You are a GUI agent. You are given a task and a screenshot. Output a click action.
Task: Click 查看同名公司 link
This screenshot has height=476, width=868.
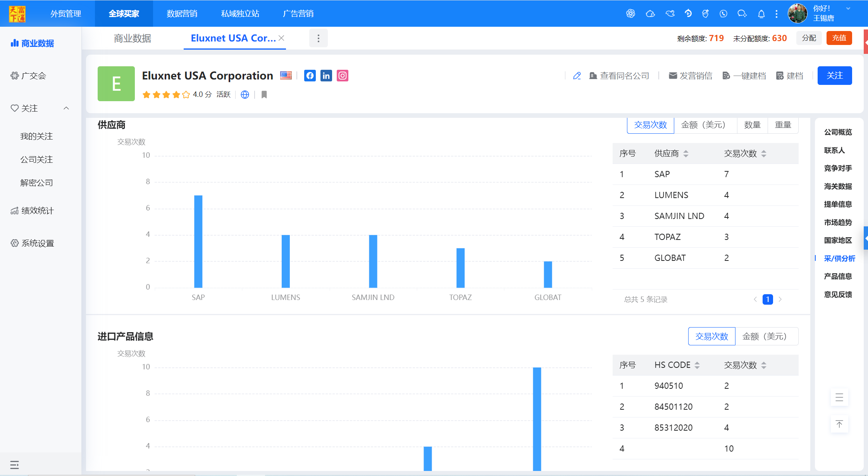point(619,76)
